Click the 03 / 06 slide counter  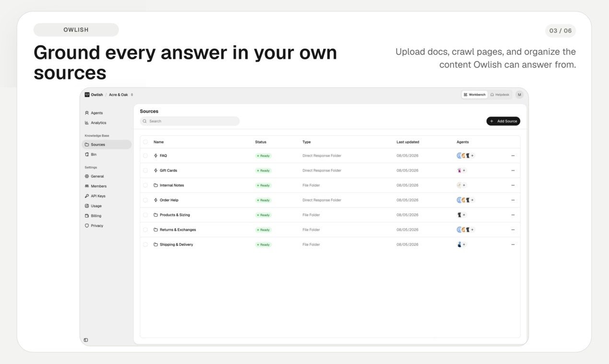point(561,31)
